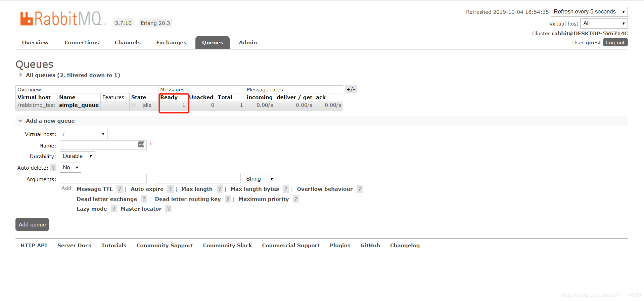
Task: Go to the Admin tab
Action: 248,43
